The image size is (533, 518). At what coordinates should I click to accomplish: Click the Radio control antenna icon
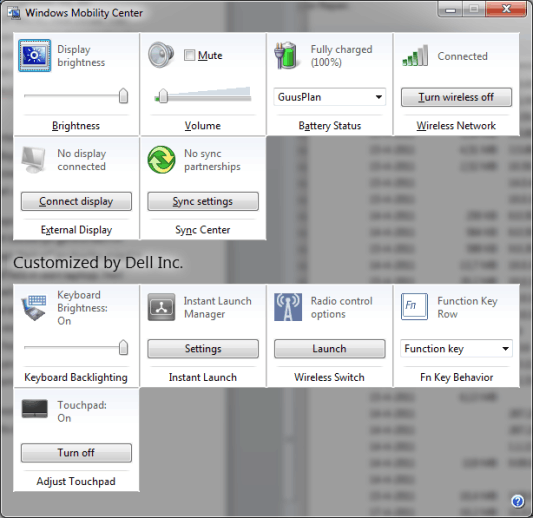288,307
